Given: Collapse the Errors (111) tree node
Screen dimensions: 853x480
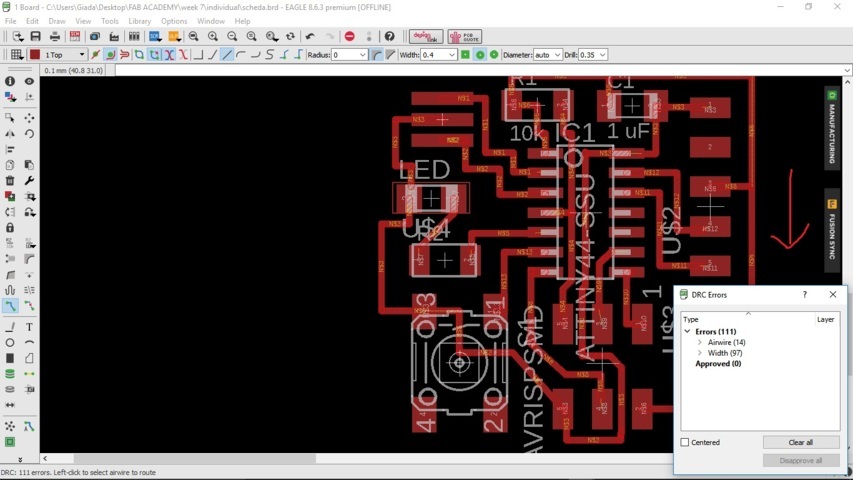Looking at the screenshot, I should click(688, 331).
